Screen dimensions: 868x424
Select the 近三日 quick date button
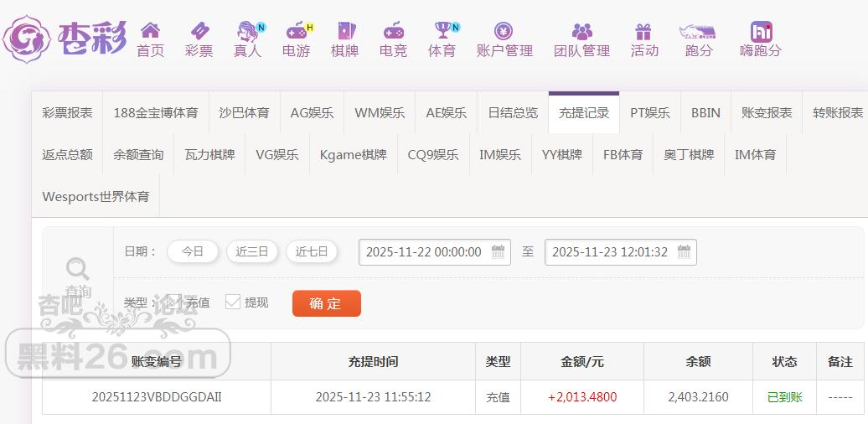(x=252, y=251)
